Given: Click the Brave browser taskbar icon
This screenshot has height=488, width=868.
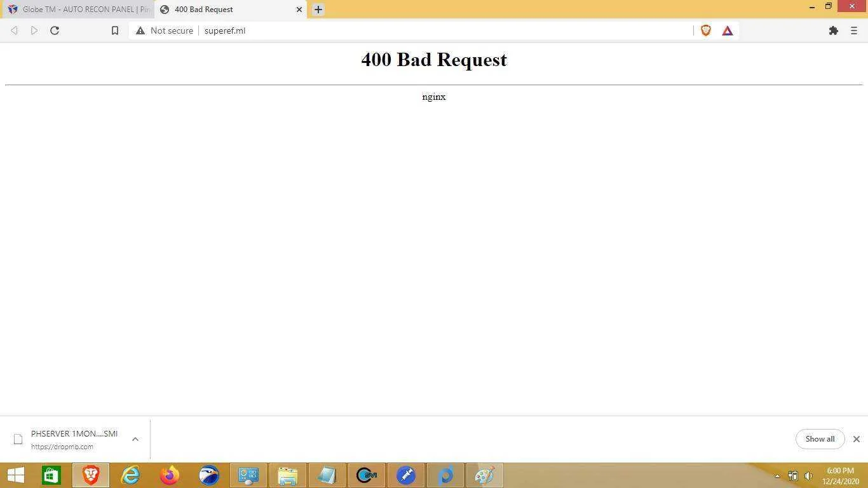Looking at the screenshot, I should pos(90,475).
